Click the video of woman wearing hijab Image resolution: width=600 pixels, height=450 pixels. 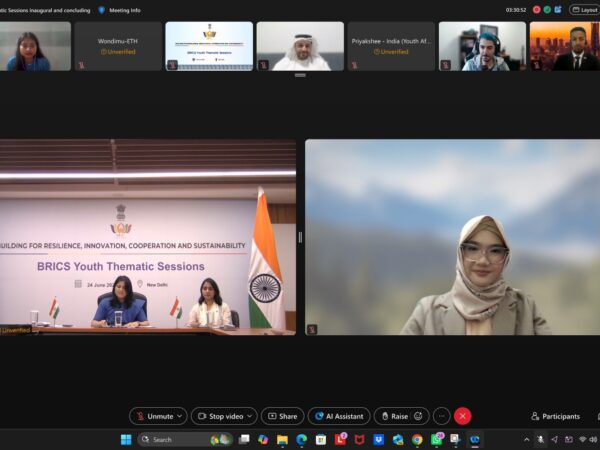click(x=452, y=237)
